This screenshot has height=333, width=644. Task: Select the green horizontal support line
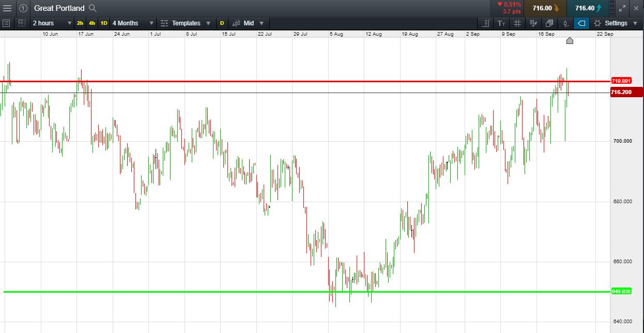tap(307, 292)
